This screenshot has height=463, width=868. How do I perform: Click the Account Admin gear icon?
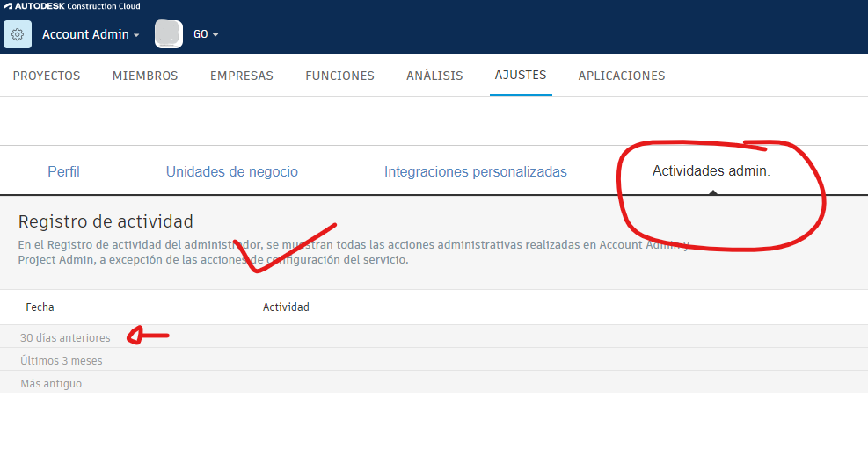coord(18,34)
